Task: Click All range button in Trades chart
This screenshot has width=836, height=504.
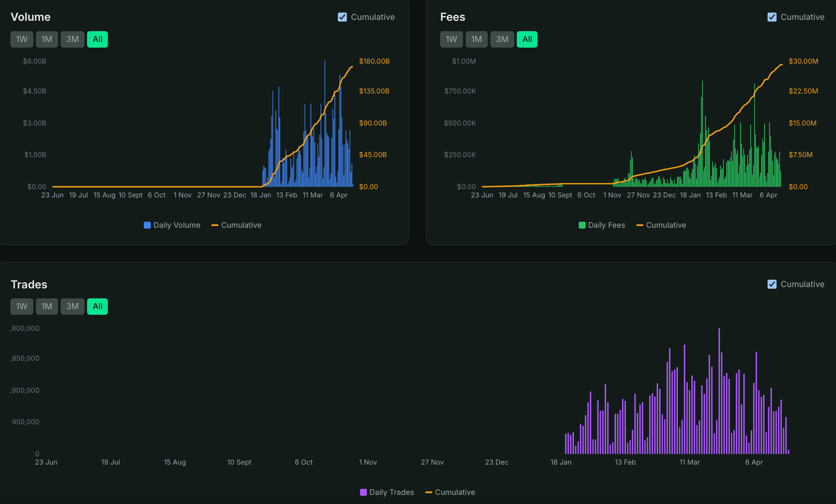Action: coord(97,307)
